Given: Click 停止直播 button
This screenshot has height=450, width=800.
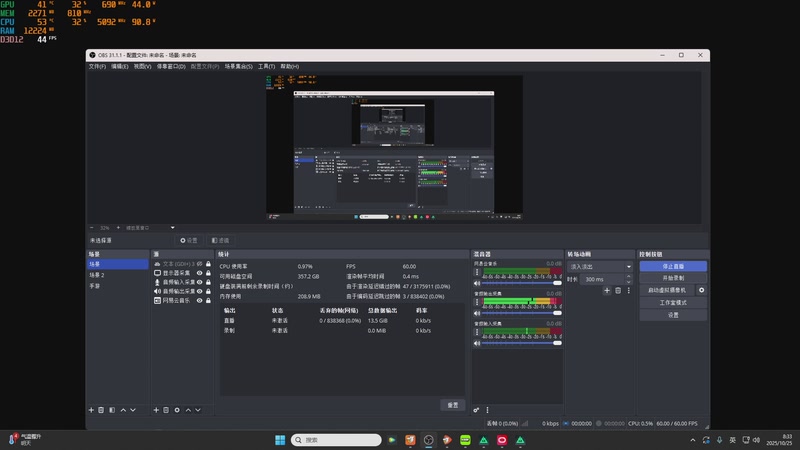Looking at the screenshot, I should (x=673, y=266).
